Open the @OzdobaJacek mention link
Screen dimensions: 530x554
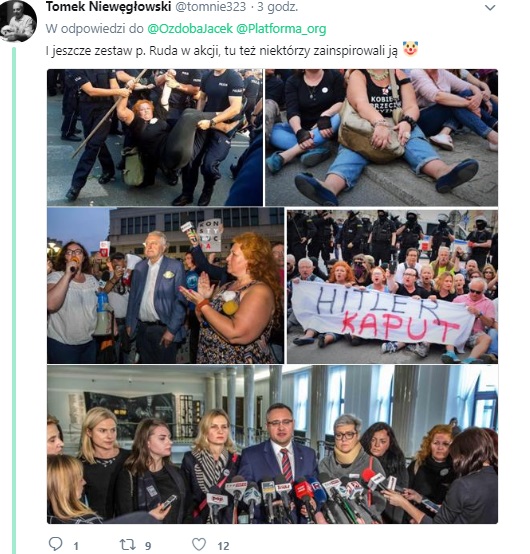190,29
